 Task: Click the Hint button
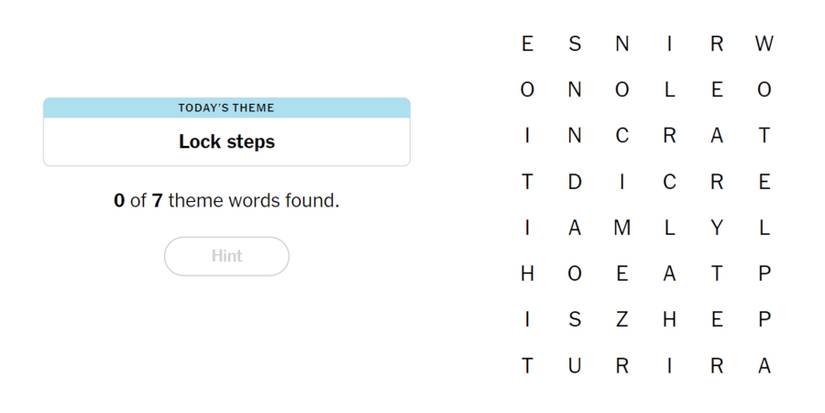click(227, 256)
